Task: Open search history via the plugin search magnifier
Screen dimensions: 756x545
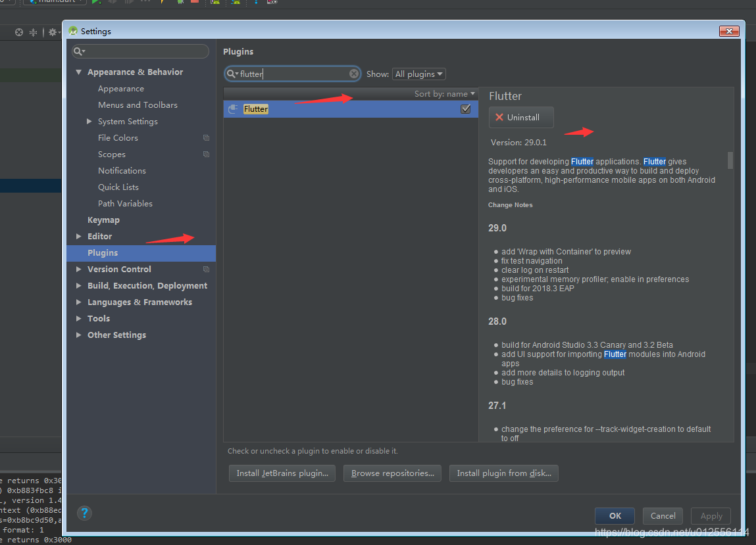Action: [x=233, y=74]
